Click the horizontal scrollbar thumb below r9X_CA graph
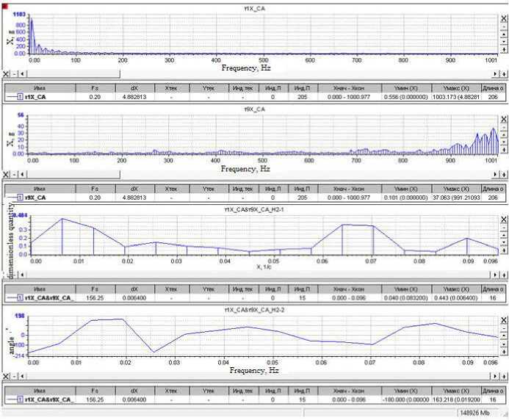This screenshot has width=509, height=420. point(73,175)
